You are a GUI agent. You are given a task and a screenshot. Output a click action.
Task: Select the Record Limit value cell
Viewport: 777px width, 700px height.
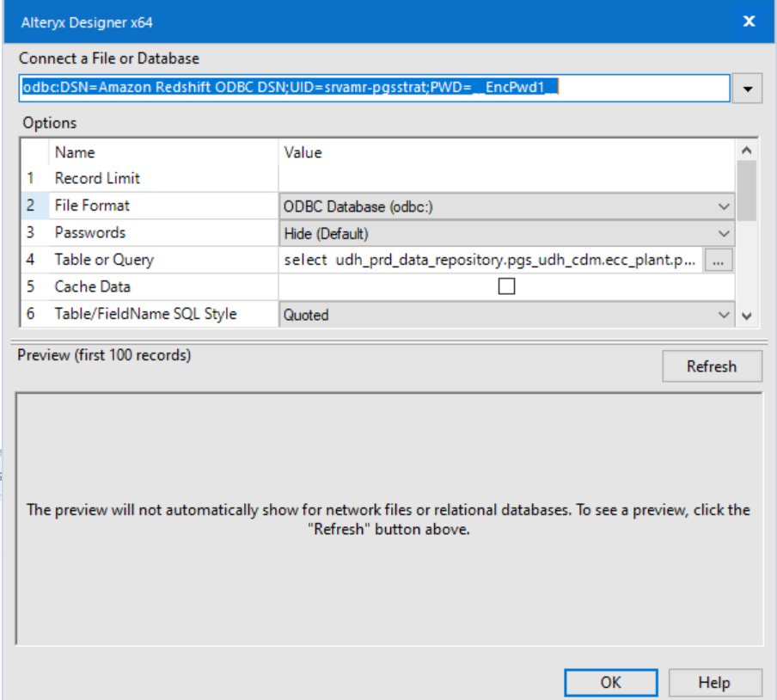430,178
